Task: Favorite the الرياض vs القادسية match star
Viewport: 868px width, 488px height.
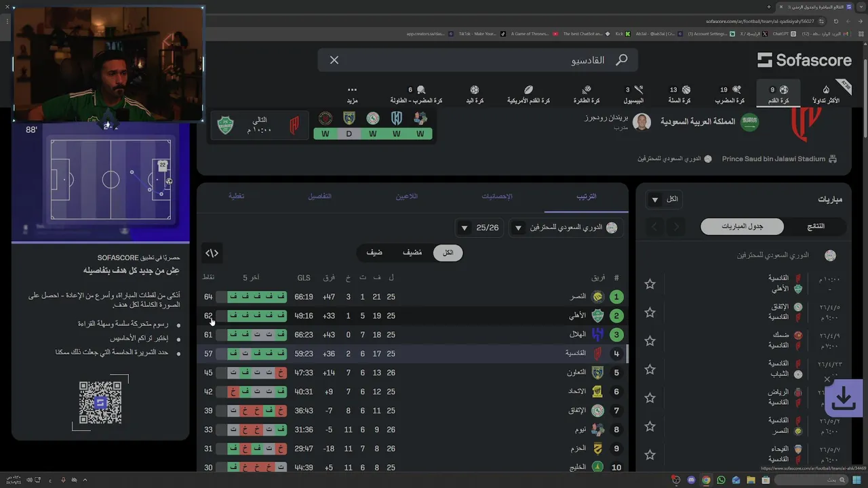Action: click(x=650, y=398)
